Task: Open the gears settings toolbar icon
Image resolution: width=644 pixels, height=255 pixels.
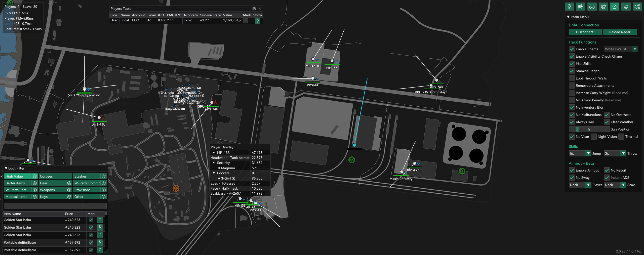Action: 637,7
